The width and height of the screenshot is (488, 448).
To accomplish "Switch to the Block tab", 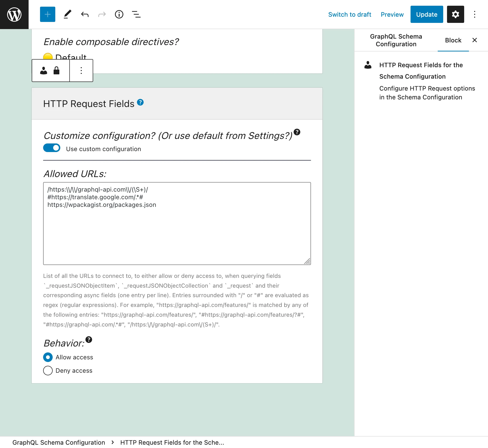I will [x=453, y=40].
